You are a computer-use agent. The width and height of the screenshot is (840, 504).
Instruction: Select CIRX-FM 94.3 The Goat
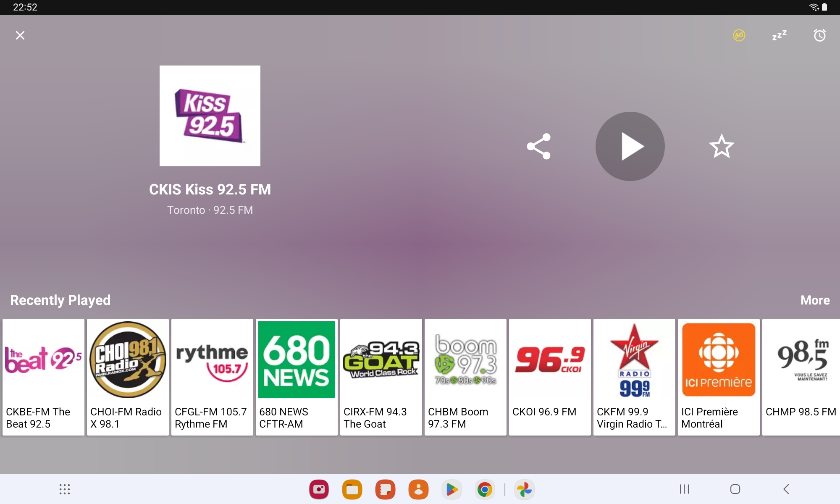tap(381, 377)
